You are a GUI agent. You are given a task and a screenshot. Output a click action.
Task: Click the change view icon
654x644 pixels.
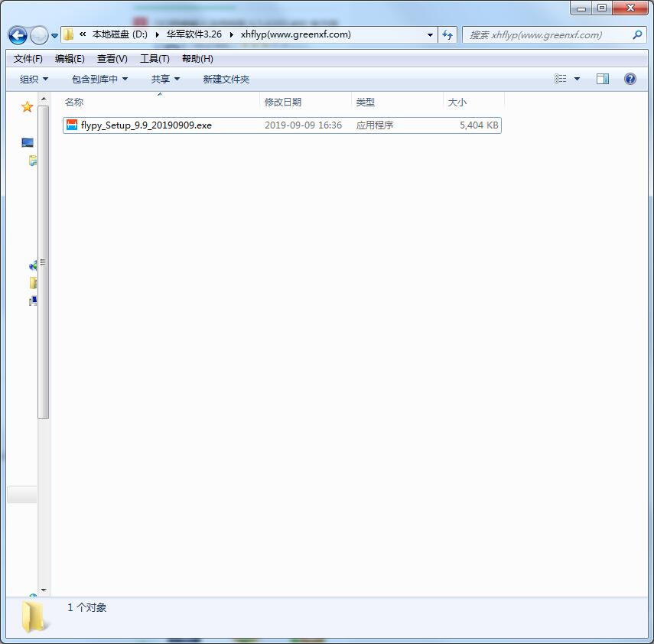pos(560,79)
